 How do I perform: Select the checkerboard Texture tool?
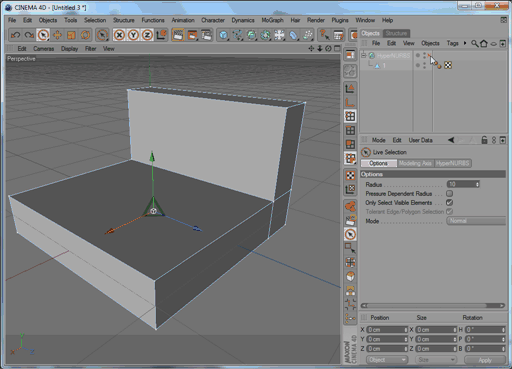pos(350,175)
